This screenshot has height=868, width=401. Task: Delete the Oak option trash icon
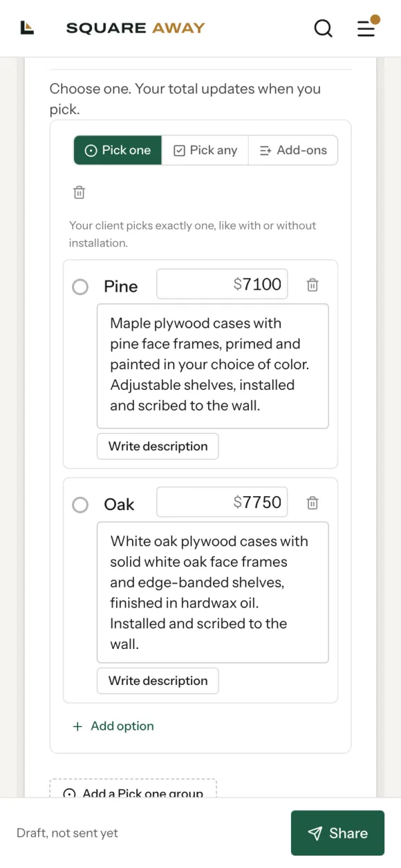313,503
